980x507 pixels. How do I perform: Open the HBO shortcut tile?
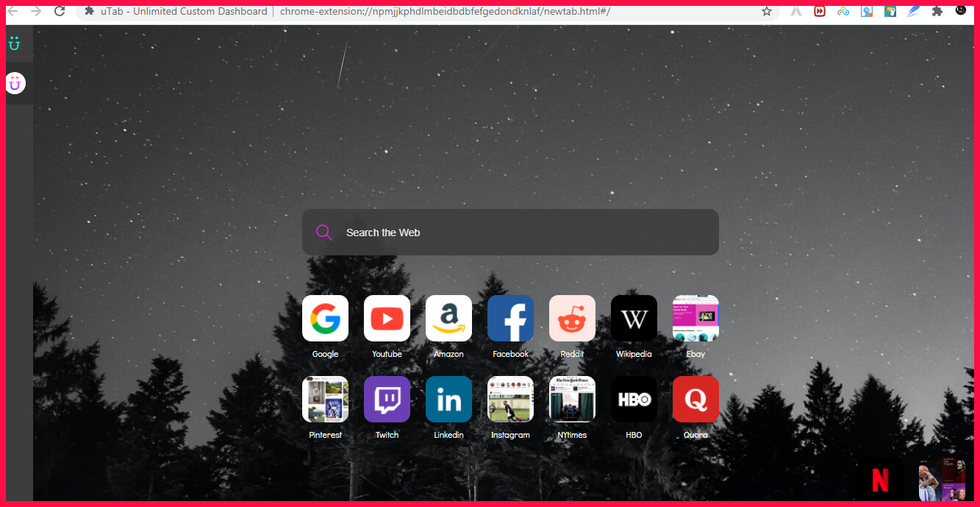[634, 399]
